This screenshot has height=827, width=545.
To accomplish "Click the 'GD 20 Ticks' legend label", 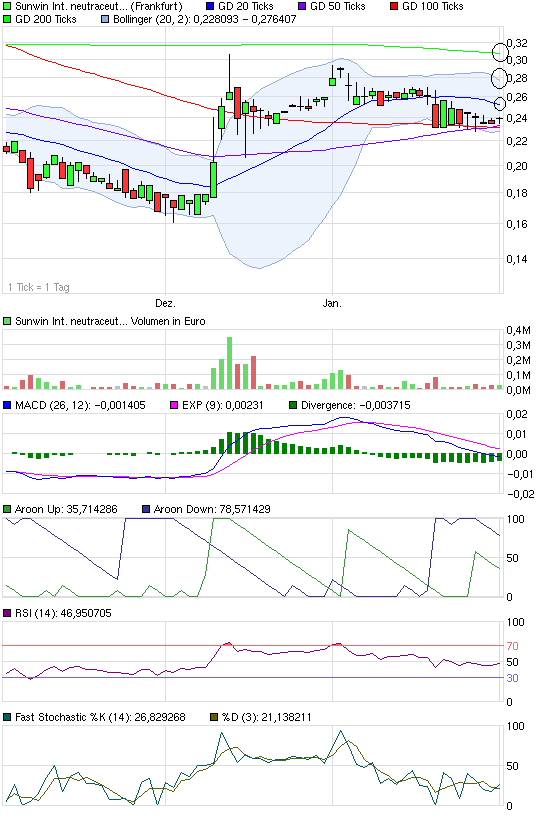I will pyautogui.click(x=245, y=6).
